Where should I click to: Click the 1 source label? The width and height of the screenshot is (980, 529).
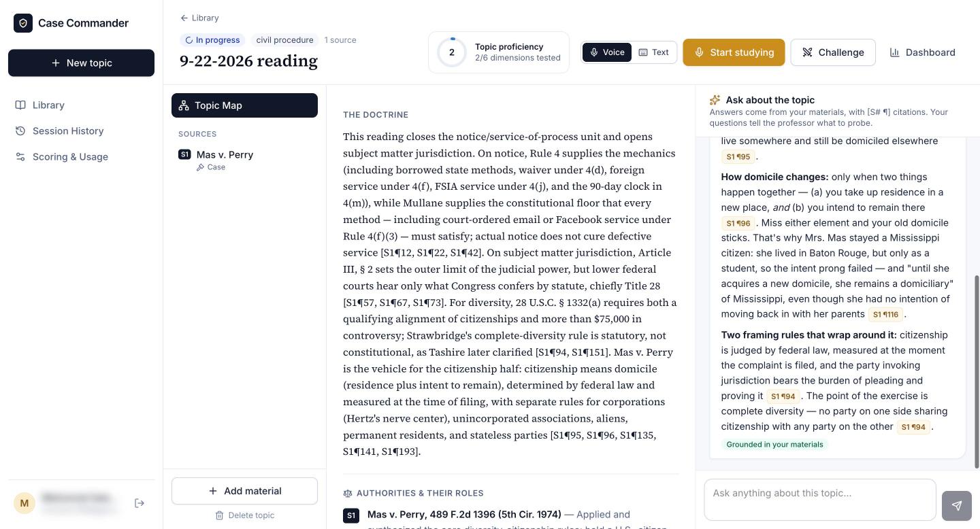point(340,40)
